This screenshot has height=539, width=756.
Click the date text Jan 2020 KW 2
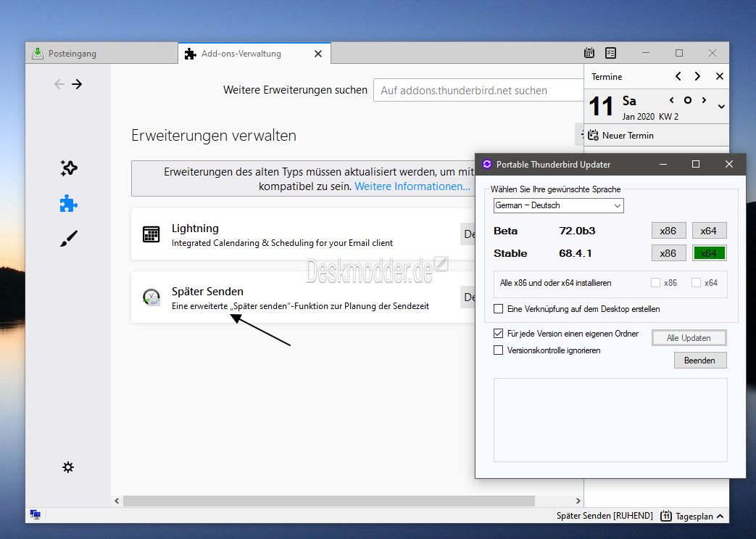(650, 117)
